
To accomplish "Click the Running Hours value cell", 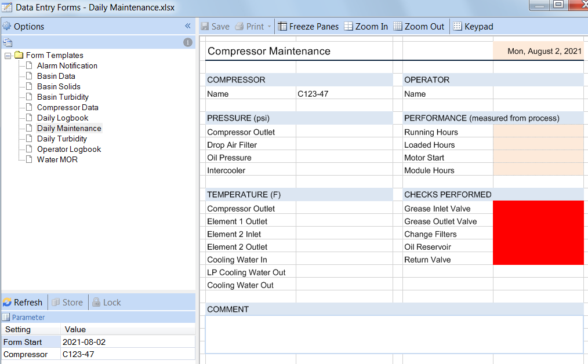I will tap(538, 132).
